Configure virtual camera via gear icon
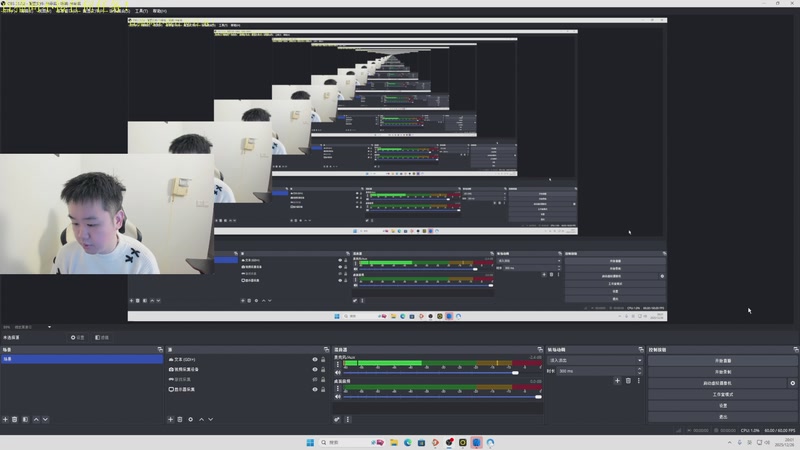The width and height of the screenshot is (800, 450). tap(792, 383)
